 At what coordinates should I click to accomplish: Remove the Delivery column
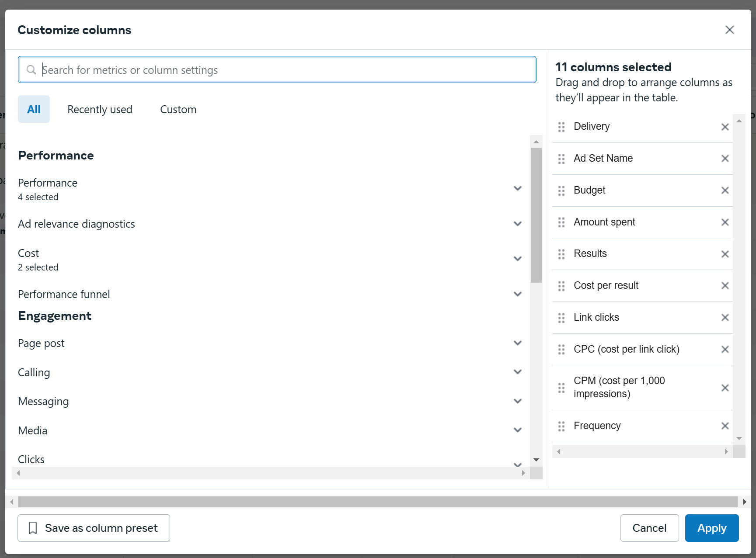(x=725, y=127)
